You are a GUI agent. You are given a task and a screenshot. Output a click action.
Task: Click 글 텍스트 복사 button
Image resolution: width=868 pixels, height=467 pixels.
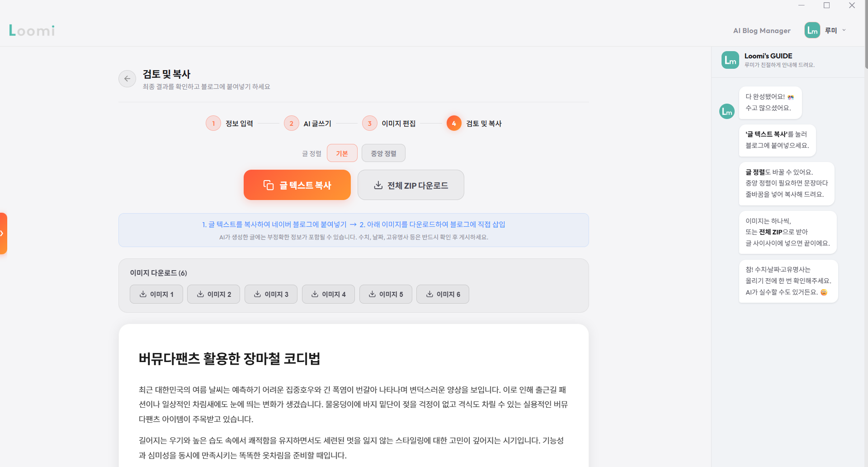[297, 185]
